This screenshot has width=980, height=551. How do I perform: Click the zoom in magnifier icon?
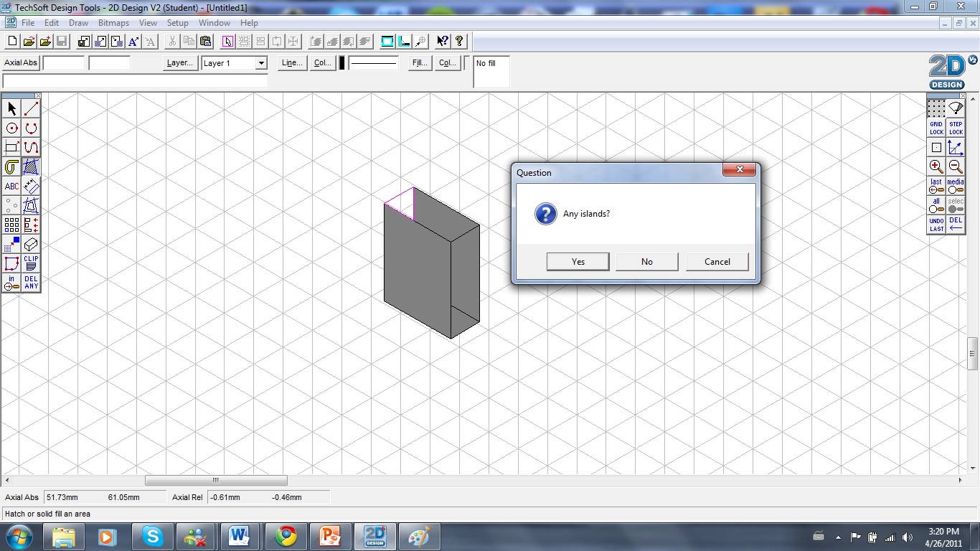(x=936, y=166)
